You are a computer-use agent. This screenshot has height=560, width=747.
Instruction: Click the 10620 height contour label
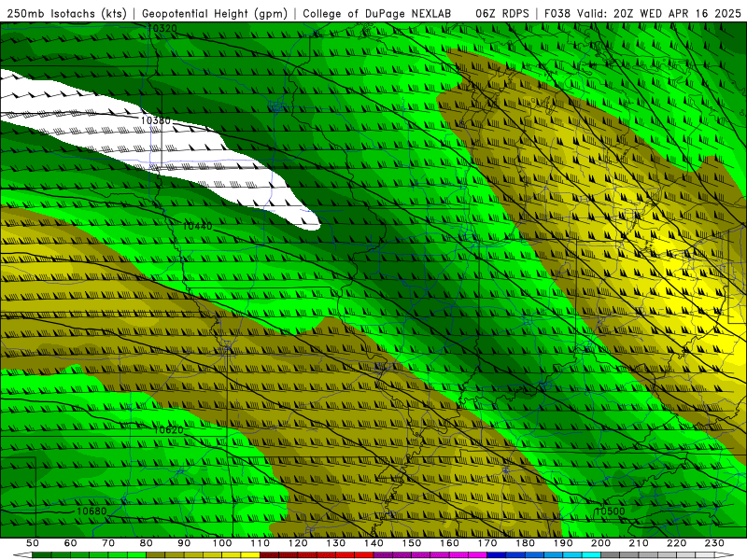pos(169,430)
